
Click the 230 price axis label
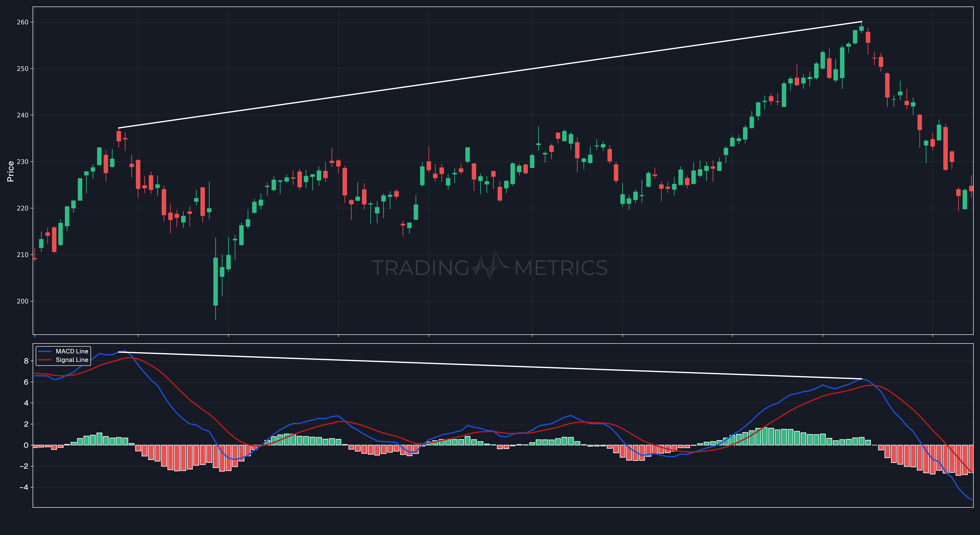pyautogui.click(x=22, y=162)
